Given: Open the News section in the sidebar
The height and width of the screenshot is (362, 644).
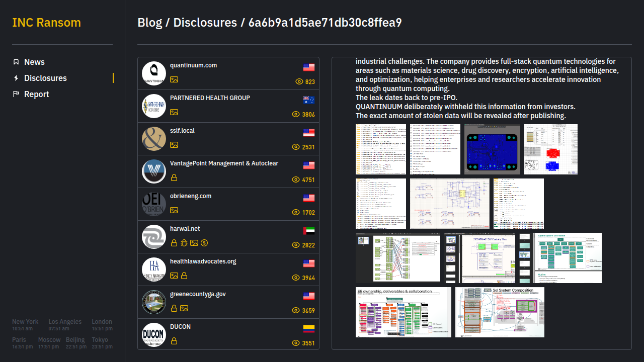Looking at the screenshot, I should pos(34,62).
